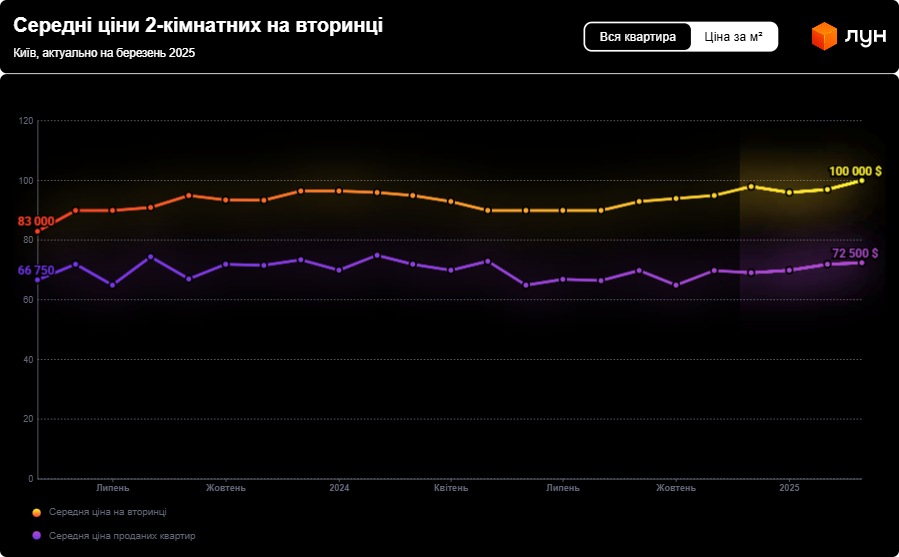Toggle the Середня ціна на вторинці series label
The image size is (899, 557).
(107, 512)
